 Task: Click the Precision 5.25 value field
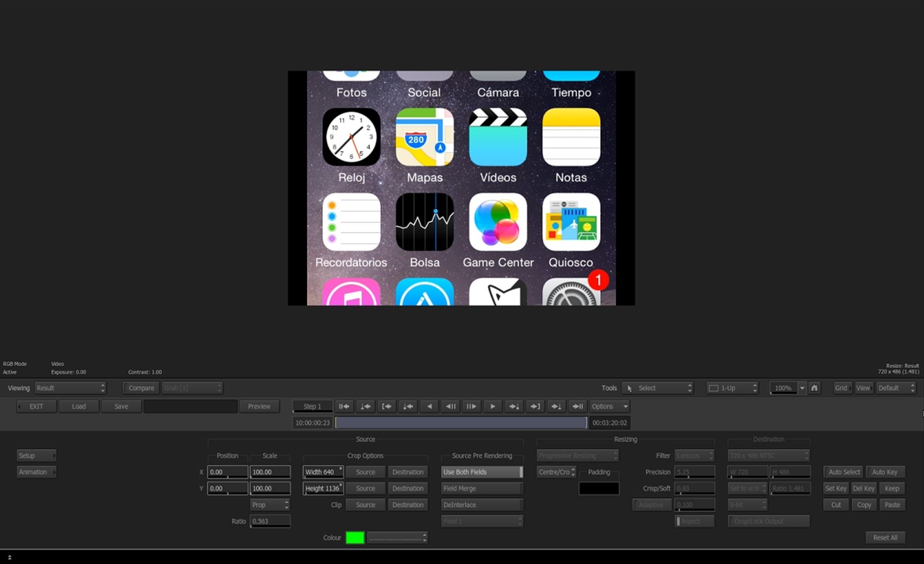[x=694, y=472]
